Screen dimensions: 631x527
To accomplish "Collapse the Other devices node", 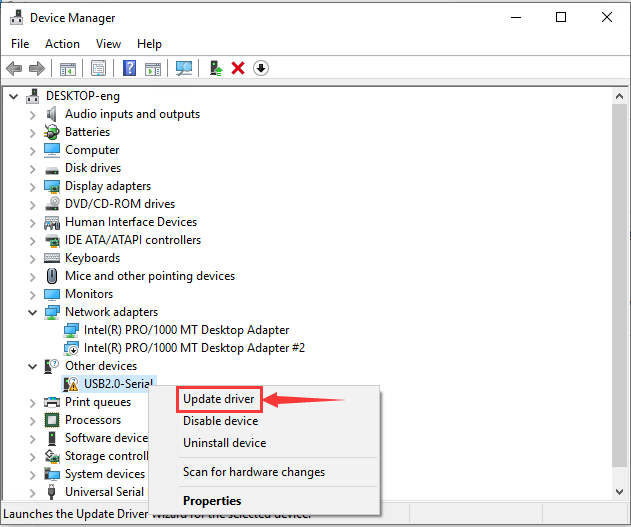I will tap(33, 366).
